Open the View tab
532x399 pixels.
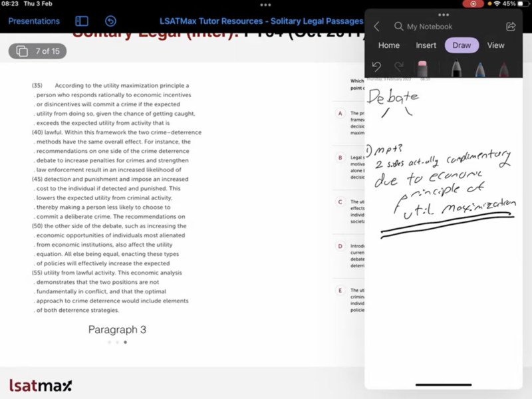click(495, 45)
